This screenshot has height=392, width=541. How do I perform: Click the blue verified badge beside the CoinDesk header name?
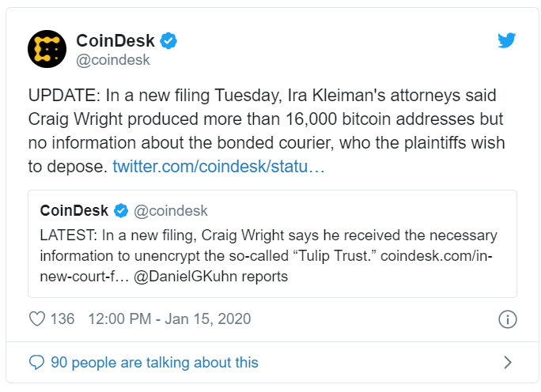(x=168, y=40)
